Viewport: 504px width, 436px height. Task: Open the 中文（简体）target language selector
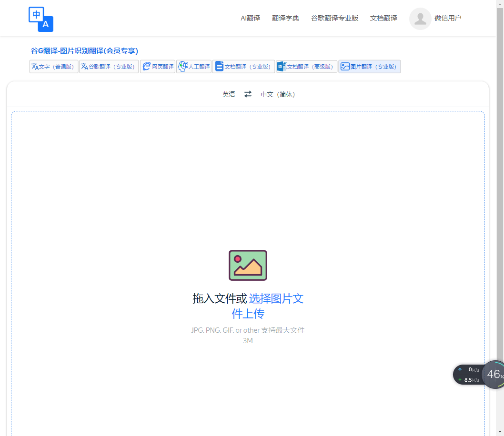pyautogui.click(x=278, y=94)
